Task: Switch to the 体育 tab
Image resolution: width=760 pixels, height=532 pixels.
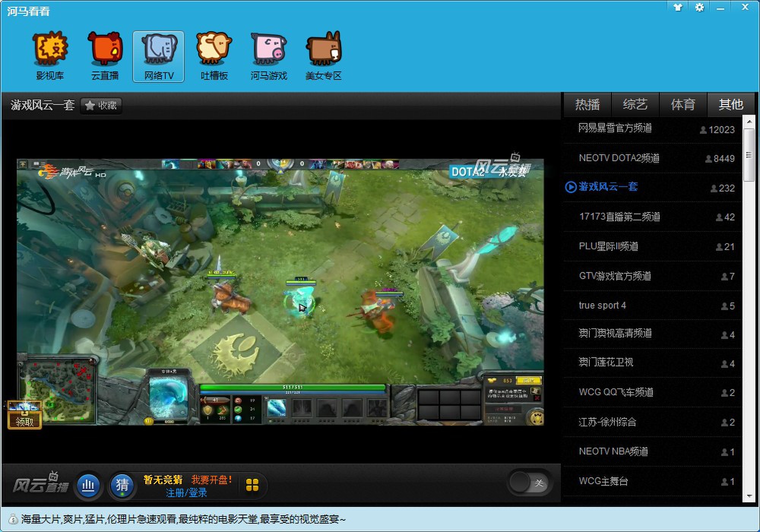Action: pos(683,104)
